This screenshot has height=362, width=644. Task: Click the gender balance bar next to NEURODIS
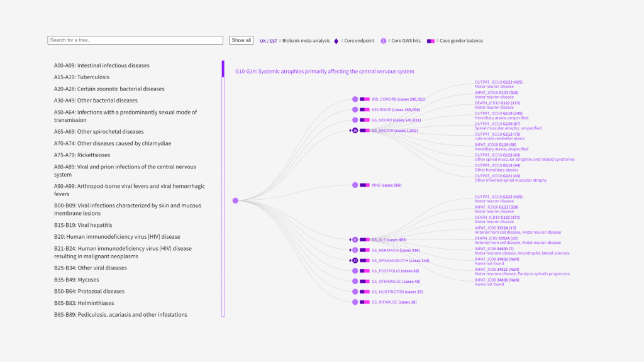(365, 110)
